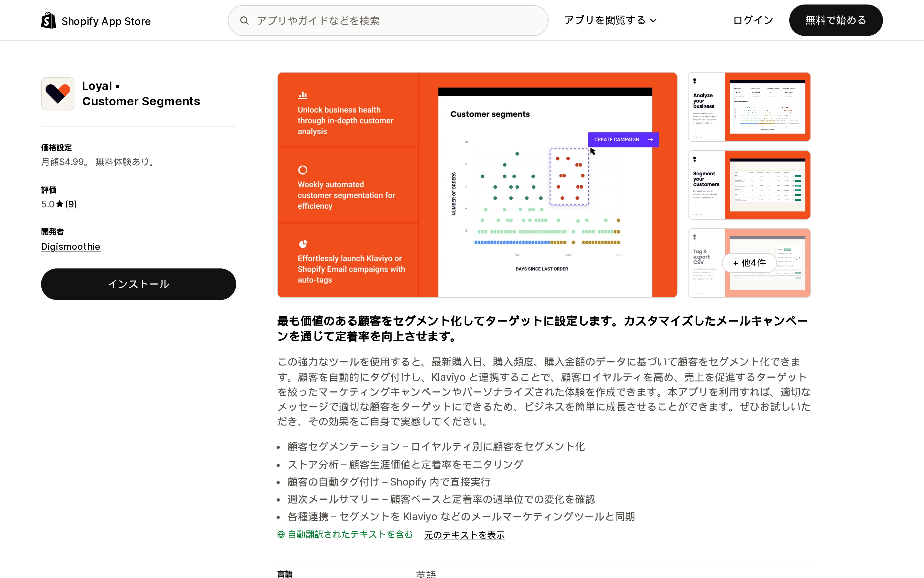Viewport: 924px width, 578px height.
Task: Click the pie chart icon above Klaviyo text
Action: point(303,244)
